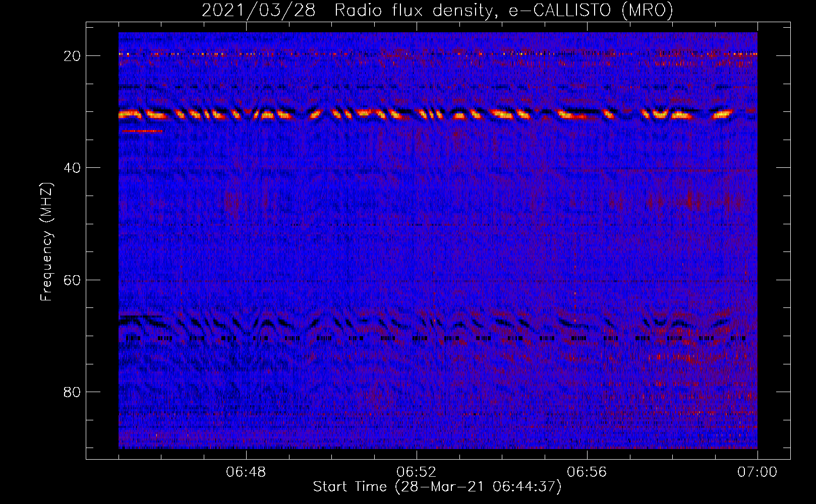Click the short red line below the 30 MHz band
Image resolution: width=816 pixels, height=504 pixels.
(142, 131)
